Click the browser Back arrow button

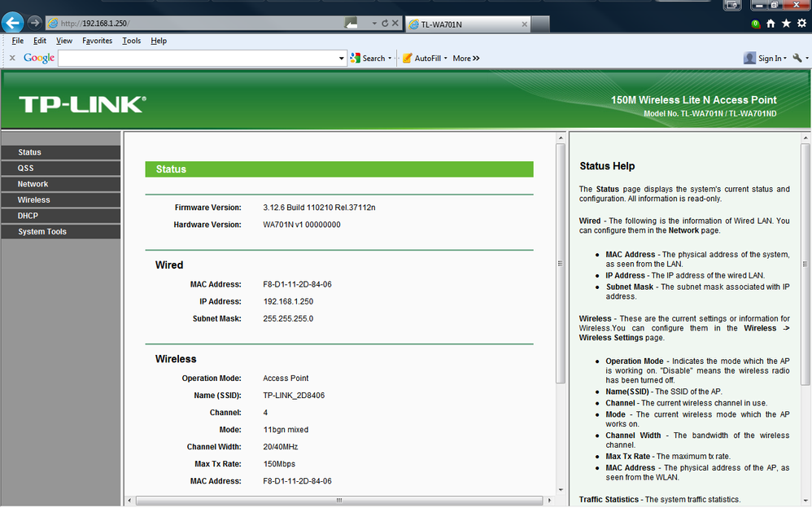tap(13, 23)
